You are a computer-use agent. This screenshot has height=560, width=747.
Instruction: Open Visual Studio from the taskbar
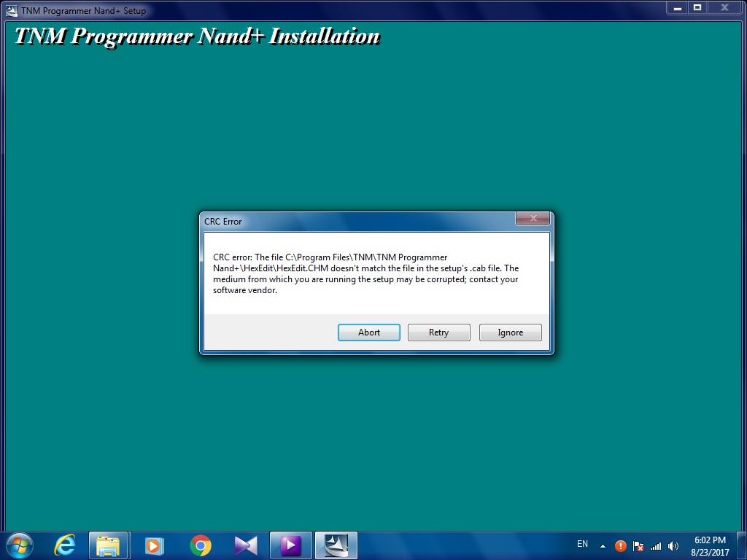(246, 545)
